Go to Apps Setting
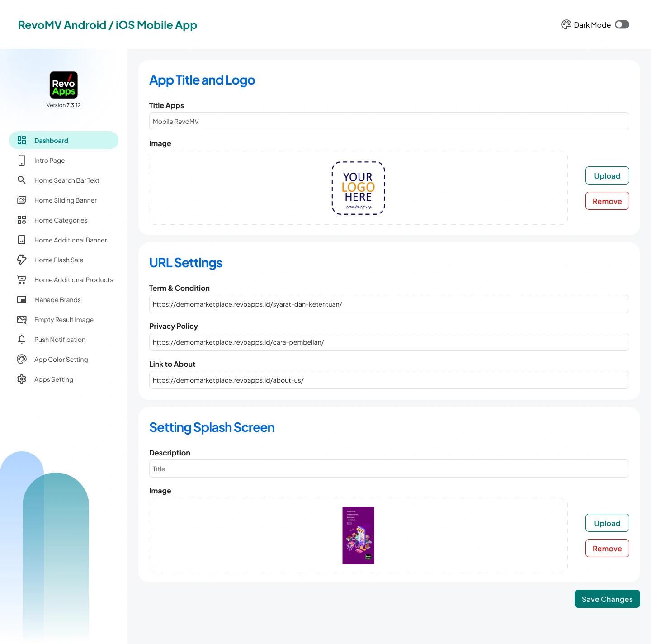 tap(64, 379)
